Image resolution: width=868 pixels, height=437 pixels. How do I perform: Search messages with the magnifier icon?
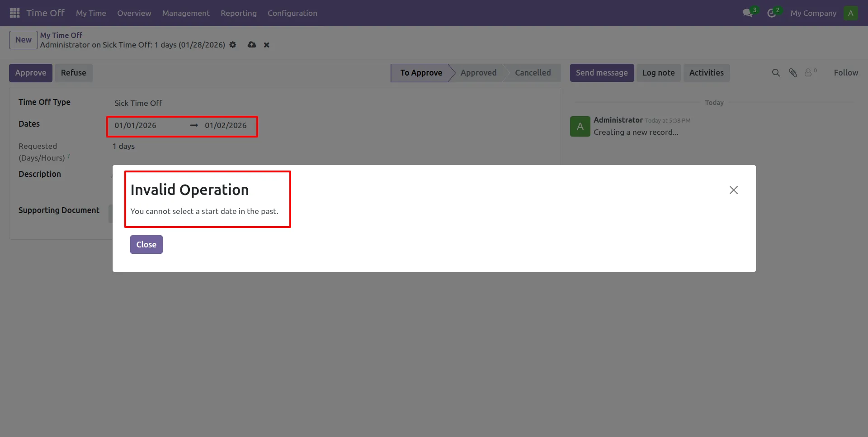(x=776, y=72)
